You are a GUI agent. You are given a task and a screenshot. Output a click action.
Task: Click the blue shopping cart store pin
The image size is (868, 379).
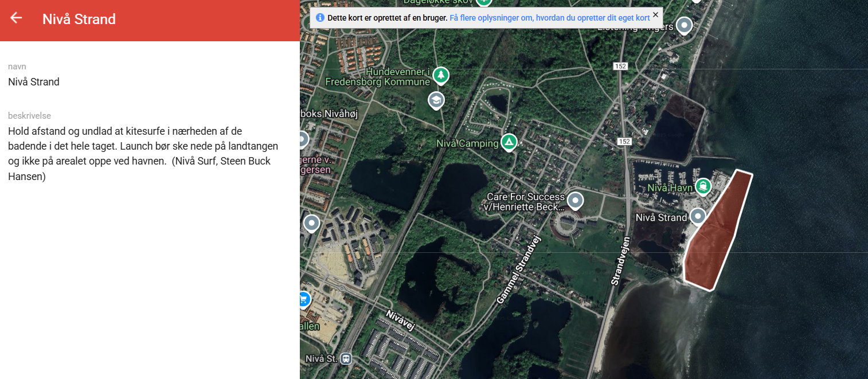304,299
